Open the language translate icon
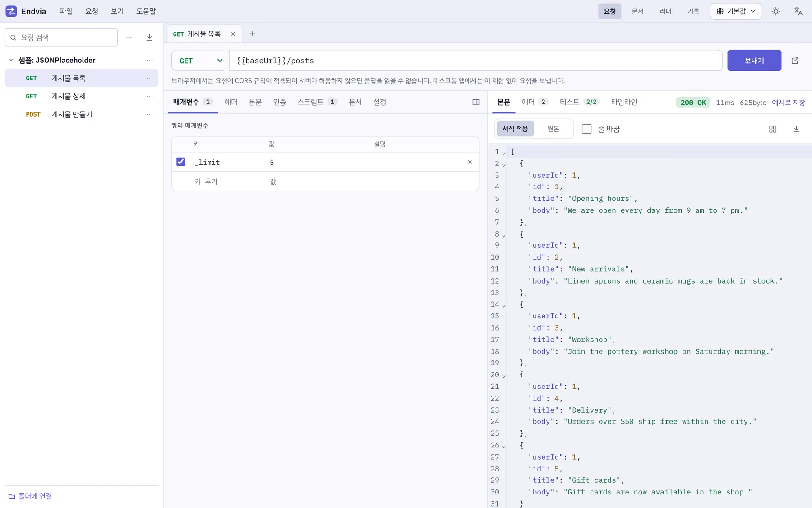The width and height of the screenshot is (812, 508). point(798,11)
